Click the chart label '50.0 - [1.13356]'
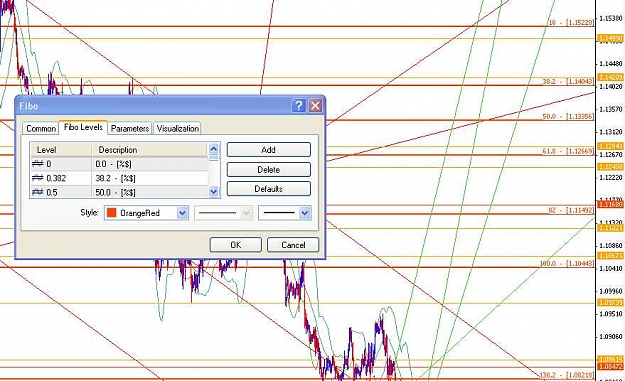The image size is (625, 381). tap(568, 116)
